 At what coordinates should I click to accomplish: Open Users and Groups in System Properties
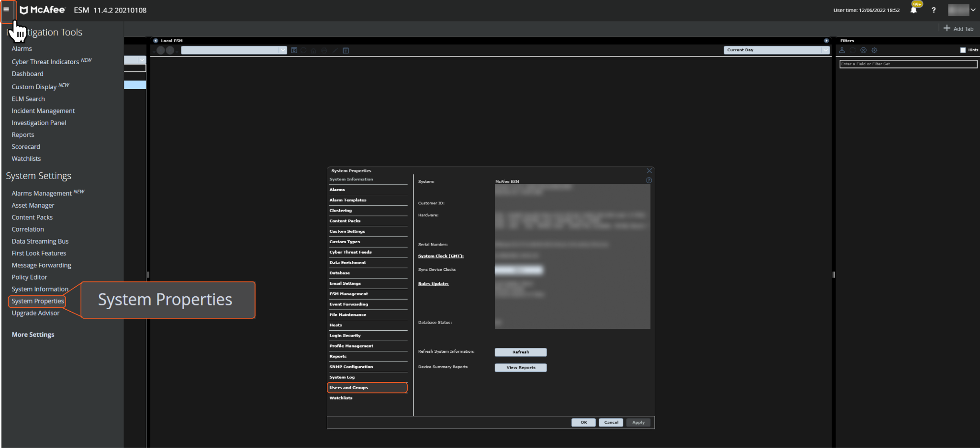[367, 388]
